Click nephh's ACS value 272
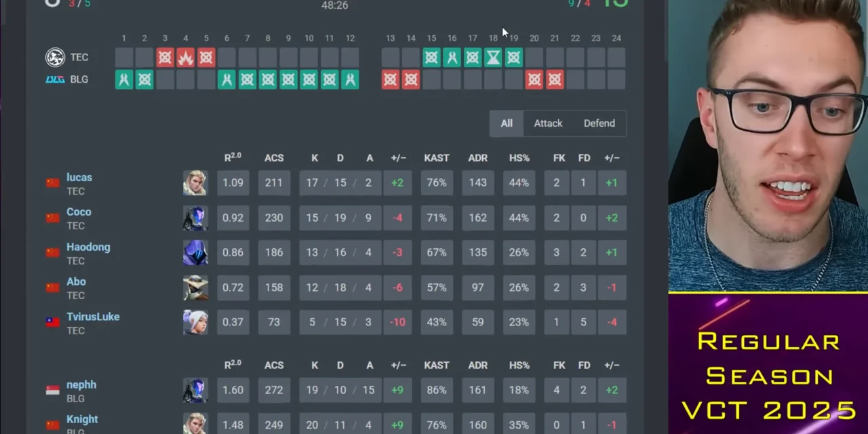 tap(274, 390)
